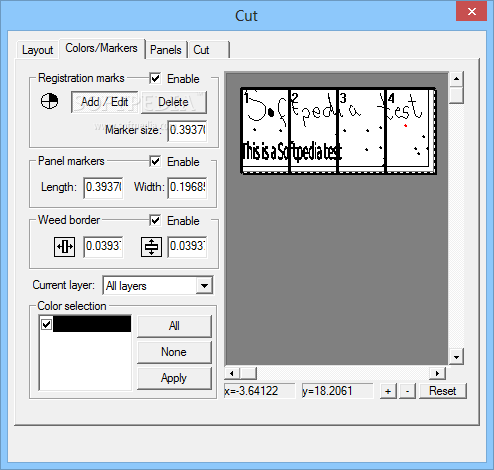
Task: Click the vertical scrollbar thumb
Action: (456, 95)
